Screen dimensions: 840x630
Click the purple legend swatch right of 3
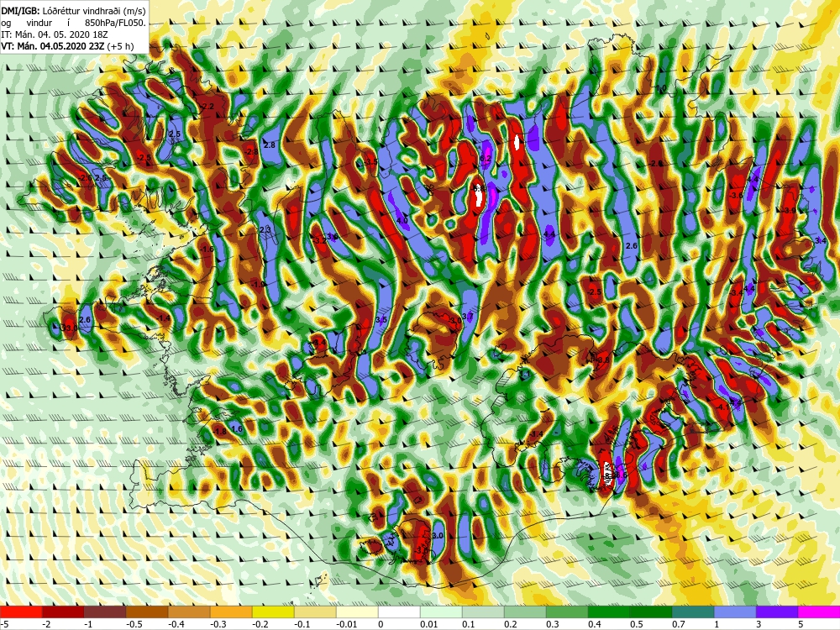pos(777,612)
